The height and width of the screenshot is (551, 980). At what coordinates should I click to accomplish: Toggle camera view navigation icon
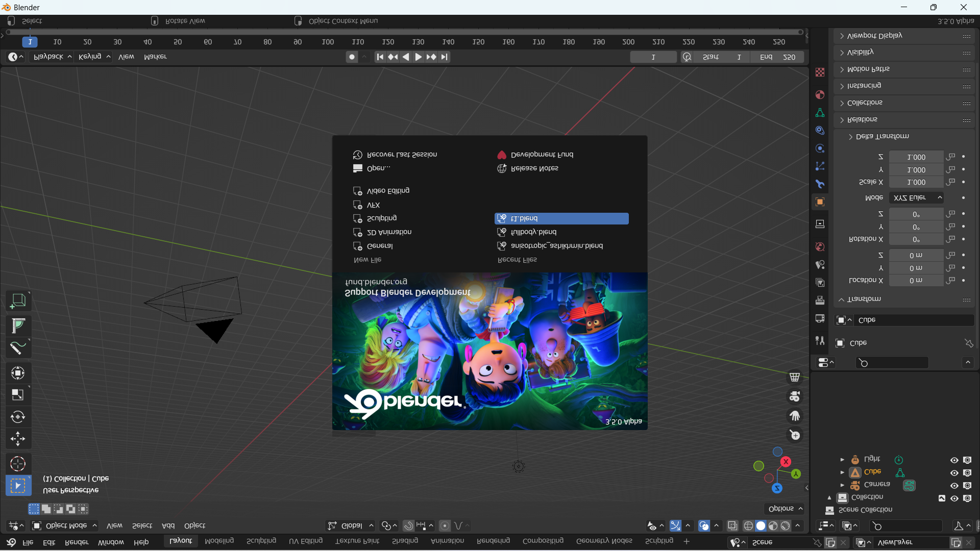click(x=795, y=396)
